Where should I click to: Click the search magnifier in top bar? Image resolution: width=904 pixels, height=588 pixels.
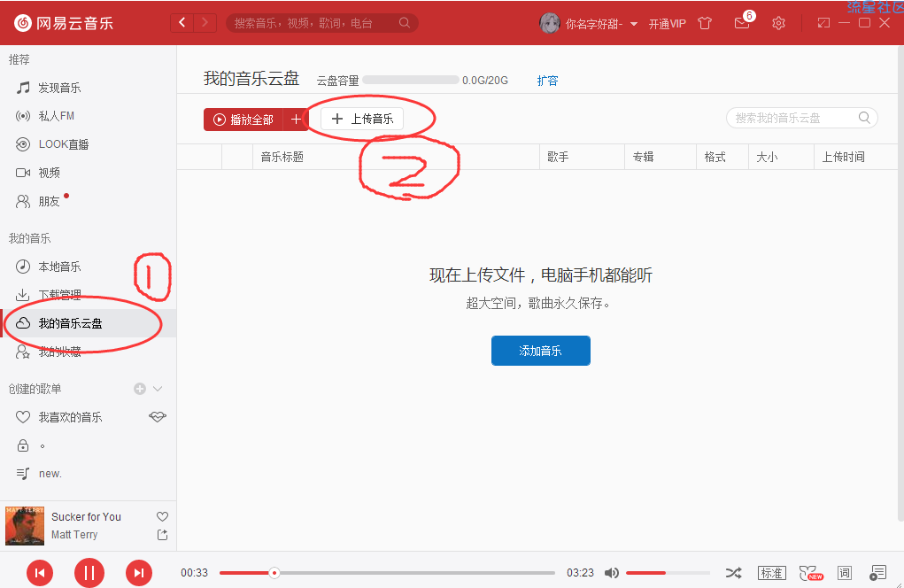pos(404,23)
